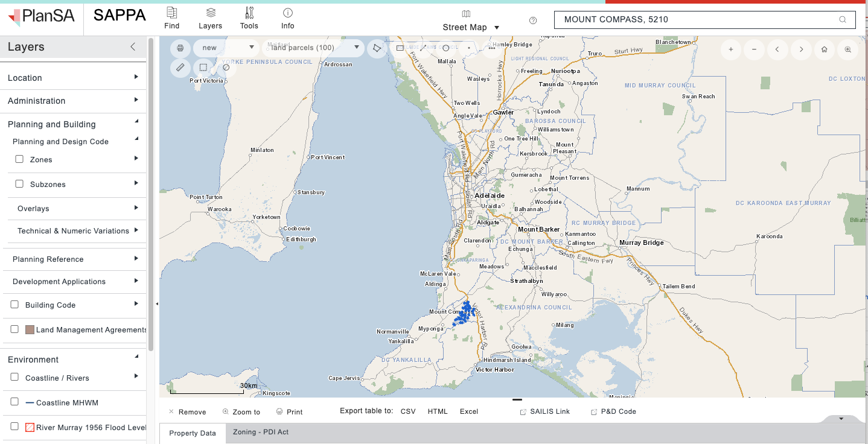Click the Info icon in top navigation
The height and width of the screenshot is (444, 868).
click(287, 18)
